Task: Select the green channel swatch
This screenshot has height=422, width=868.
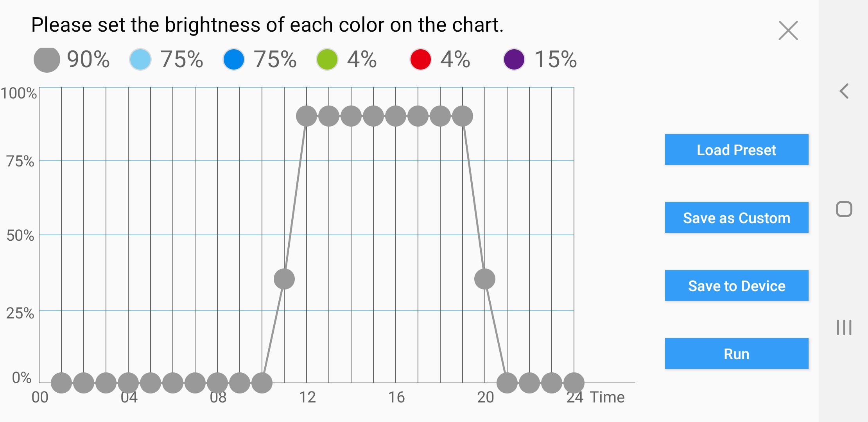Action: 327,60
